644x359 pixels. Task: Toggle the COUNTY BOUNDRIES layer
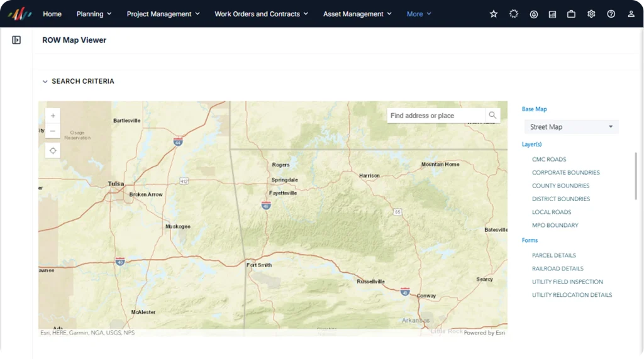click(560, 185)
